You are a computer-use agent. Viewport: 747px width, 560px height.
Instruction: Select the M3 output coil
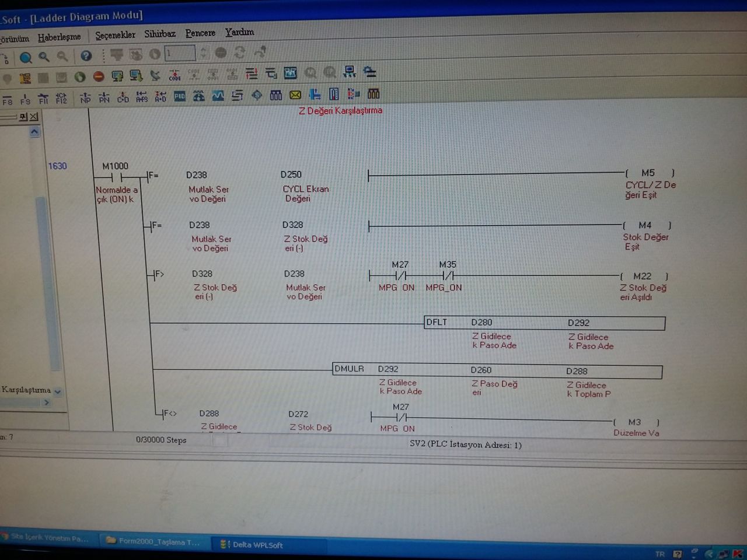tap(636, 422)
